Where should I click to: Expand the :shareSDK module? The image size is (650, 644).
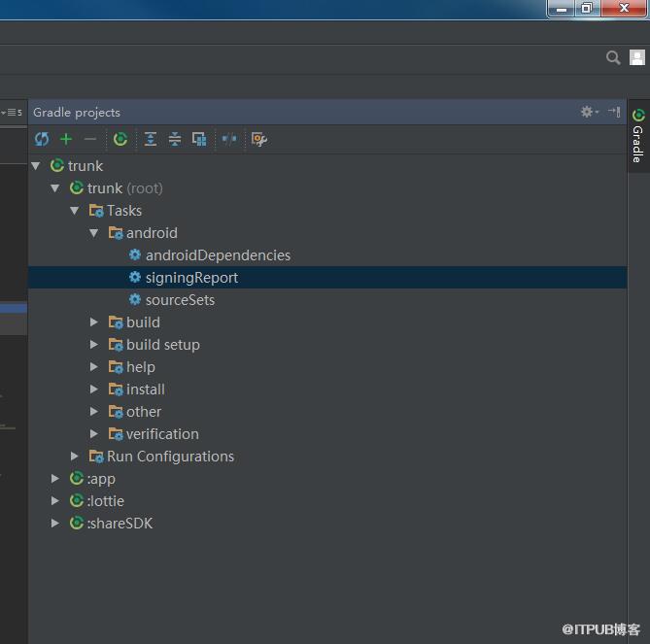55,524
